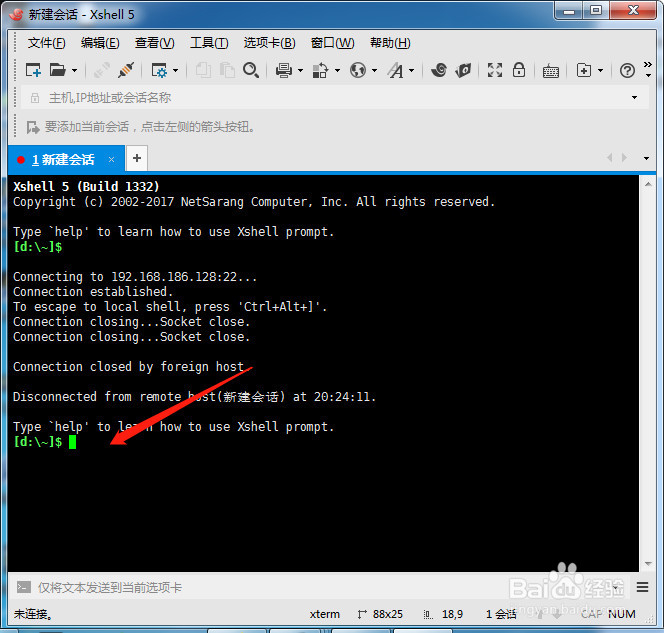Open the compose bar hamburger menu
The image size is (664, 633).
pos(642,587)
